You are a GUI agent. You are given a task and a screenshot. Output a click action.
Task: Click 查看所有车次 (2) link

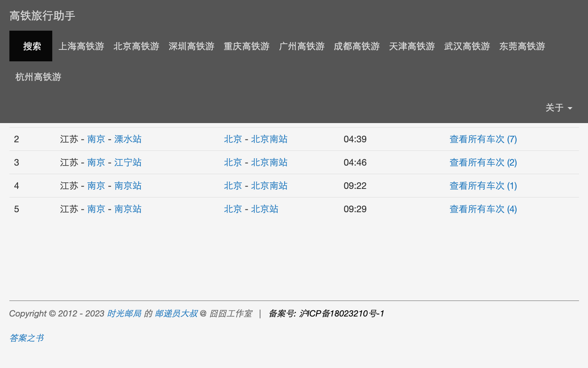point(483,162)
